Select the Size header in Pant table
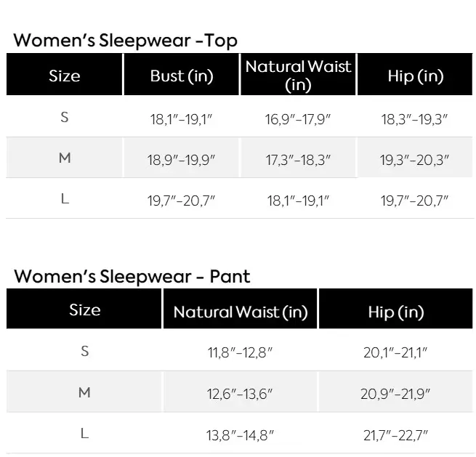This screenshot has height=457, width=476. click(x=84, y=310)
